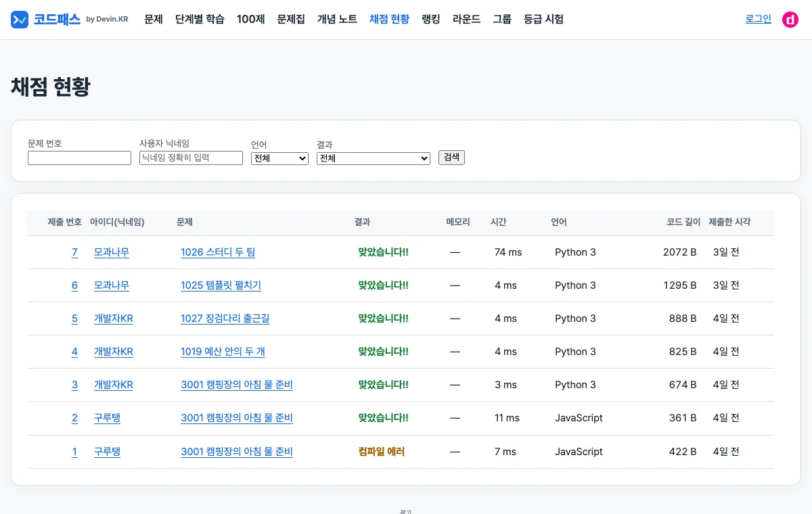Image resolution: width=812 pixels, height=514 pixels.
Task: Select 문제집 in the navigation
Action: [x=291, y=19]
